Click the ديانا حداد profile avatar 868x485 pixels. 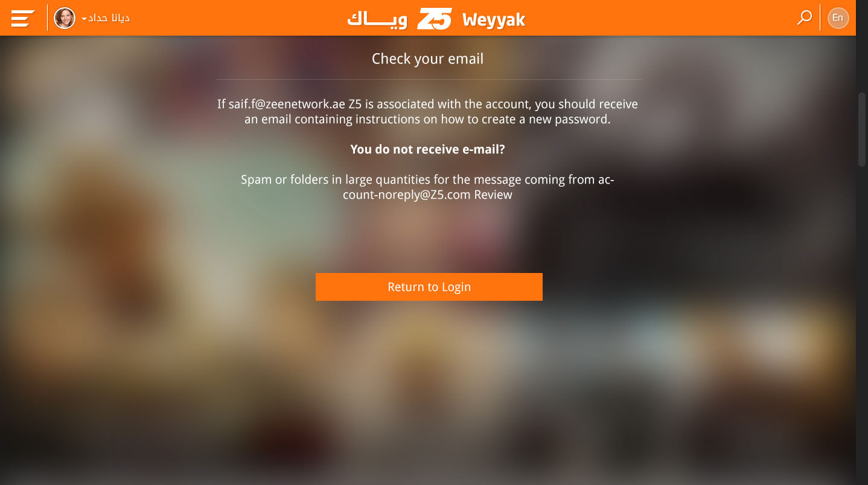(x=65, y=18)
